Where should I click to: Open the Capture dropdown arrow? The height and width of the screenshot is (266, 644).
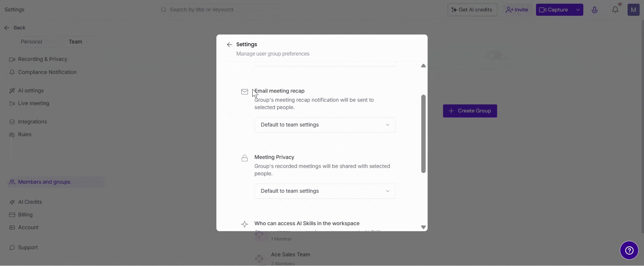click(x=578, y=10)
